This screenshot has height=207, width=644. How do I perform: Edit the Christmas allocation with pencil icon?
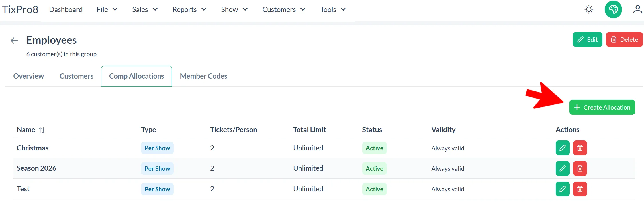tap(563, 148)
